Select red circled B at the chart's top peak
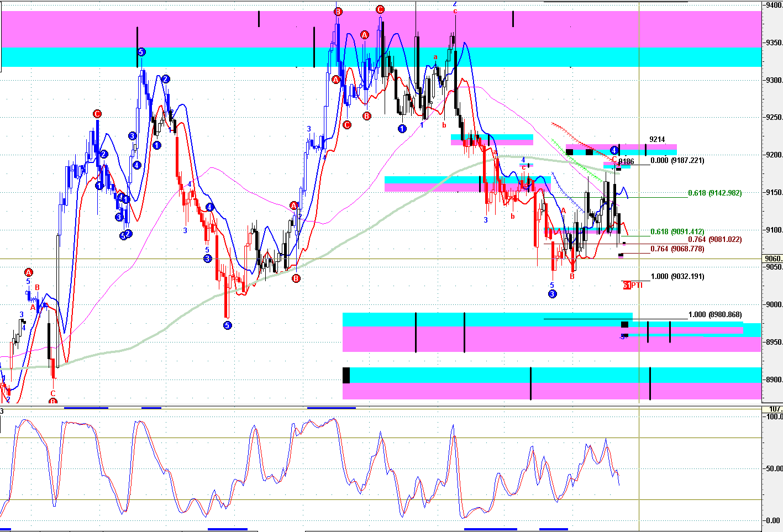Screen dimensions: 783x532 pos(338,12)
